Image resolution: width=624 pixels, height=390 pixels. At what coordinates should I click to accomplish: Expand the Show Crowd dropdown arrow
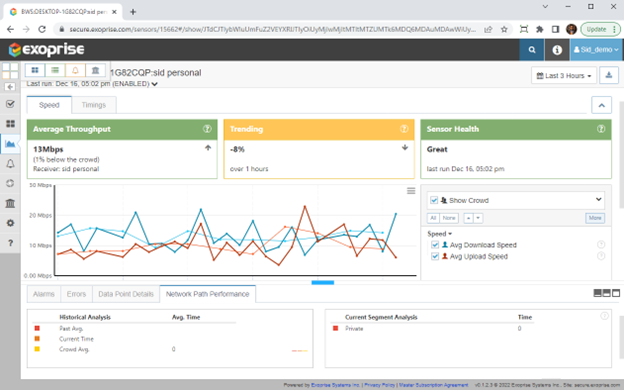[x=598, y=199]
